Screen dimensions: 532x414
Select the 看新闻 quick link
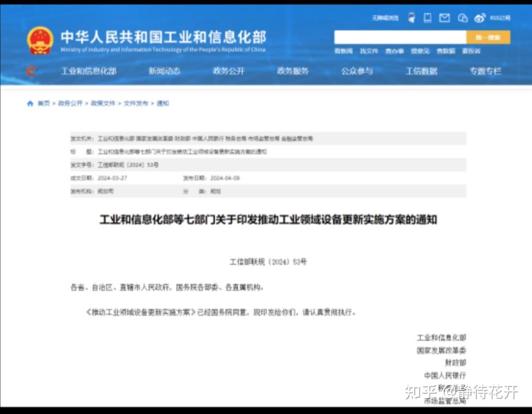tap(343, 51)
